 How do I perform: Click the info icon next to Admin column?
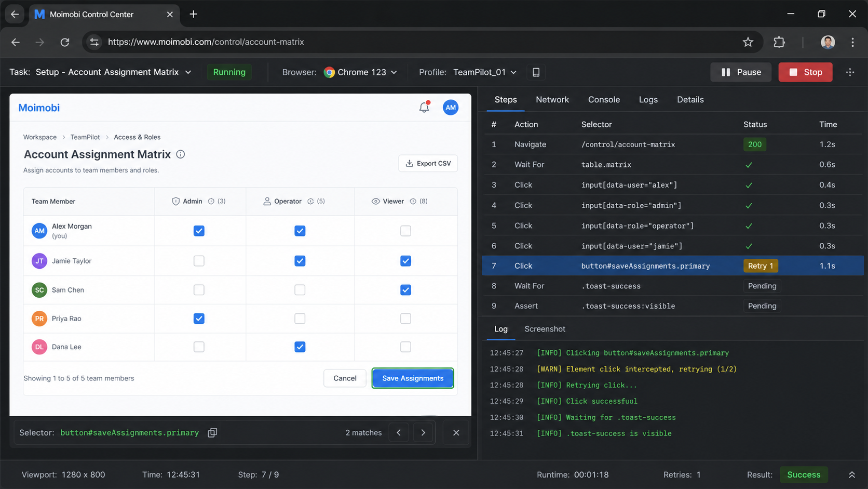pos(211,201)
